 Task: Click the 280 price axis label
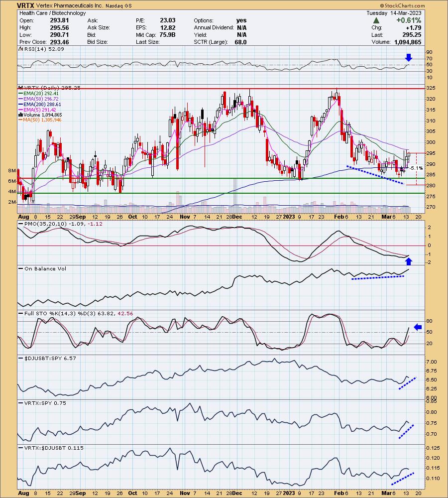click(431, 185)
